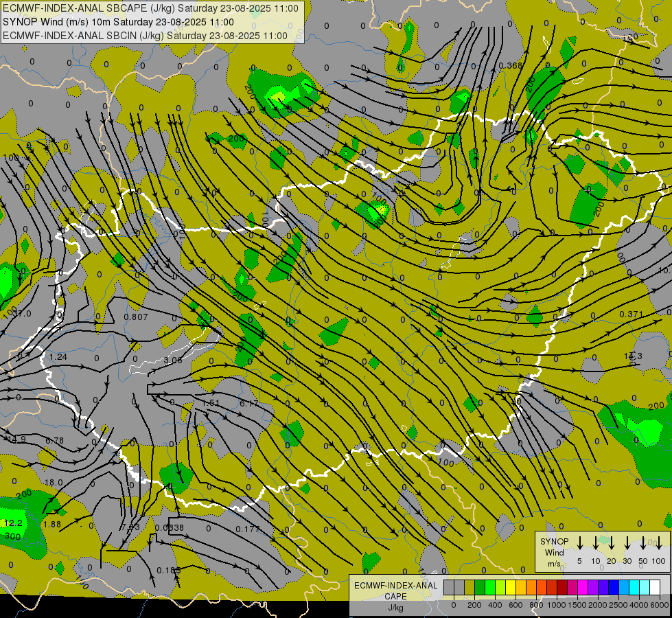The width and height of the screenshot is (672, 618).
Task: Click the map value '6.17'
Action: 249,404
